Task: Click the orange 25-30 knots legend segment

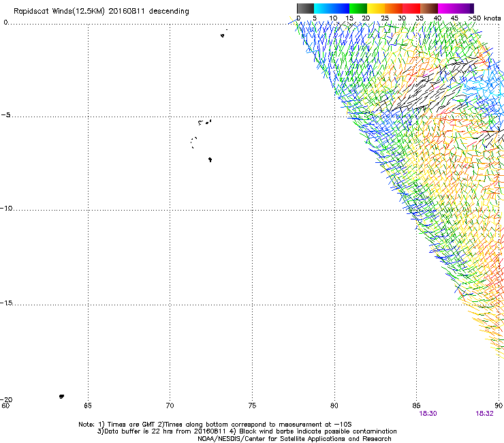Action: coord(394,8)
